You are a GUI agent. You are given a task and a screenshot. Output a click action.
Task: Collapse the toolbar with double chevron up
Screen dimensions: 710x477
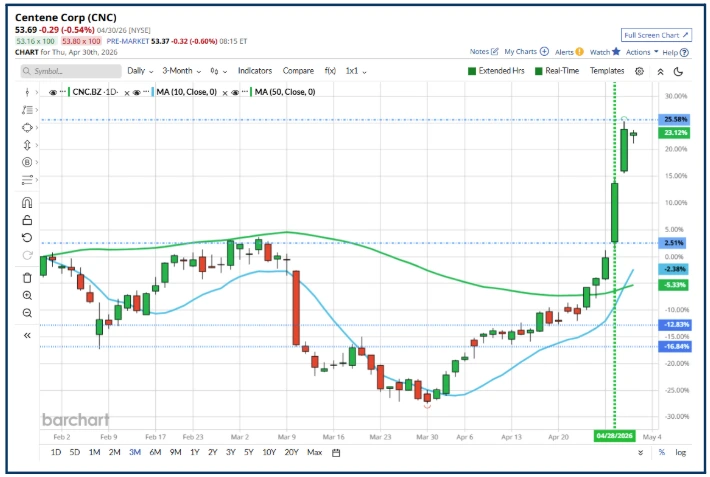point(661,72)
